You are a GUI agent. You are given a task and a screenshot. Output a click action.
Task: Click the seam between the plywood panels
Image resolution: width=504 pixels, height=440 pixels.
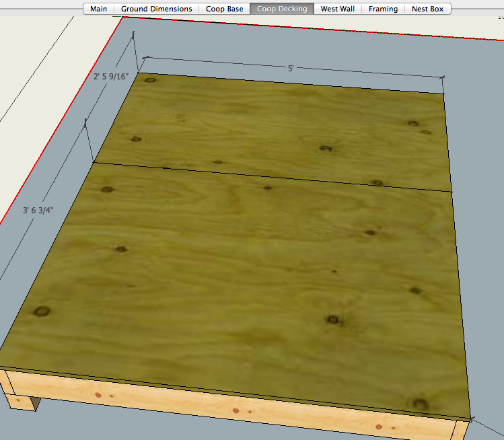tap(269, 177)
